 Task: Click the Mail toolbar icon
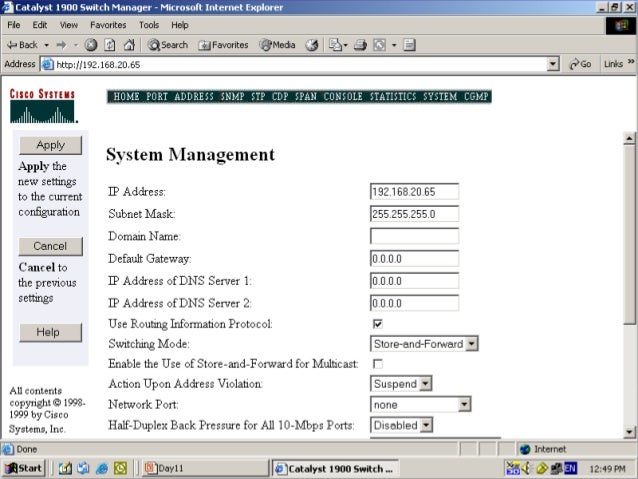tap(335, 45)
